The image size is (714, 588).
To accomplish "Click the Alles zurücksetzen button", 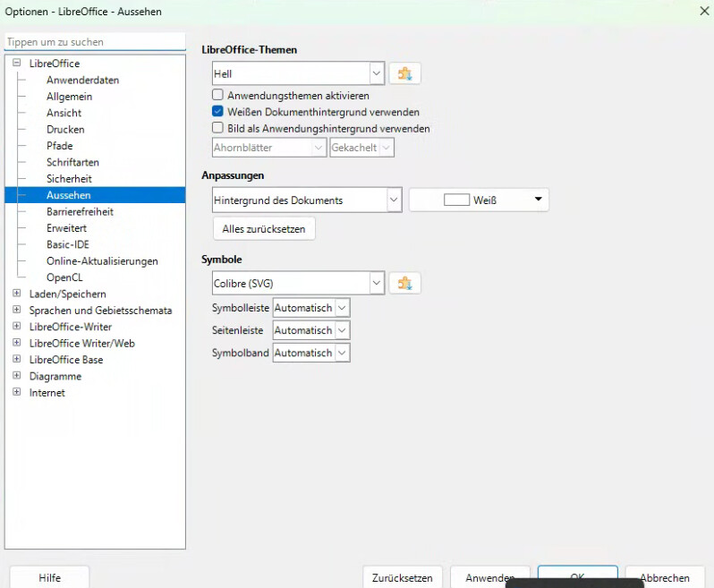I will (x=264, y=229).
